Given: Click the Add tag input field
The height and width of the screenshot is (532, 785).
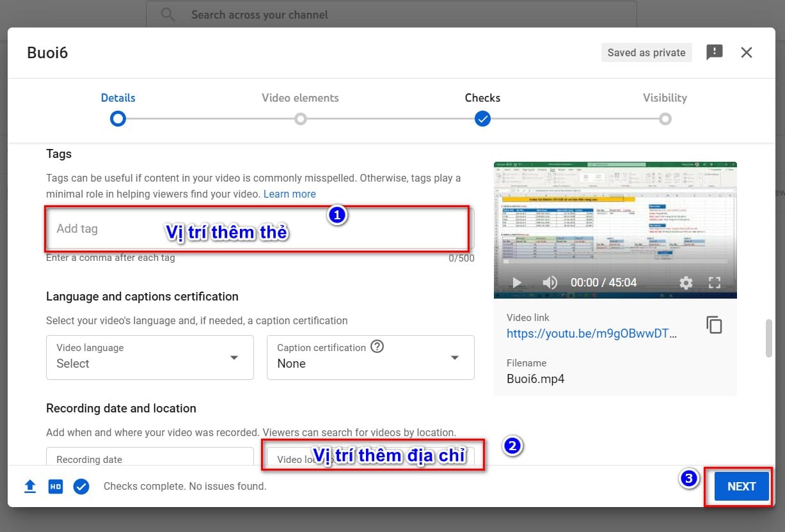Looking at the screenshot, I should click(x=260, y=228).
